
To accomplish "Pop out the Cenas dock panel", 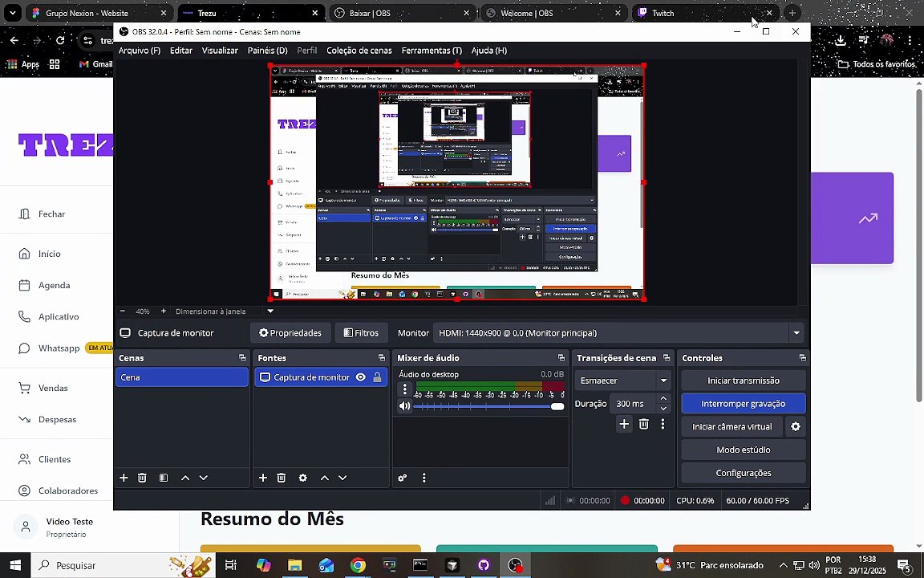I will click(x=242, y=358).
